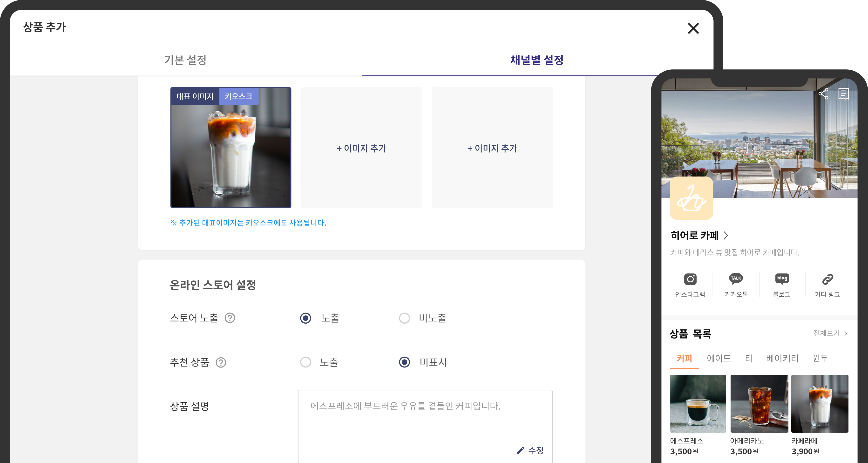
Task: Click the 키오스크 badge on the image
Action: click(238, 96)
